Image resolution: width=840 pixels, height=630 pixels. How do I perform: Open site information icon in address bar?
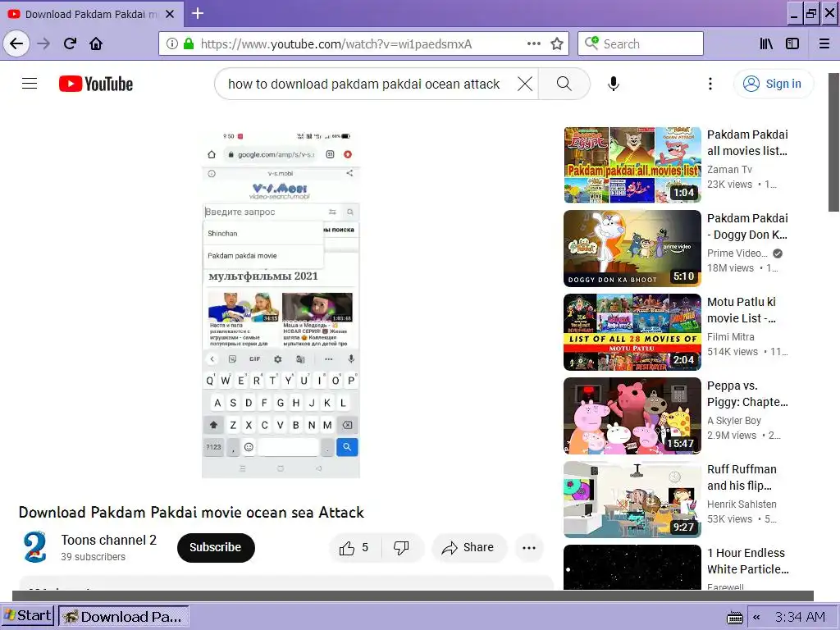pos(172,43)
